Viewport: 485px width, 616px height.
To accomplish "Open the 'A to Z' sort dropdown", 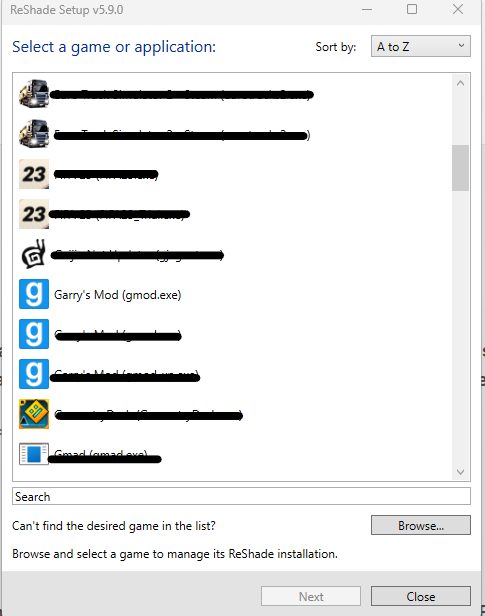I will click(x=421, y=46).
